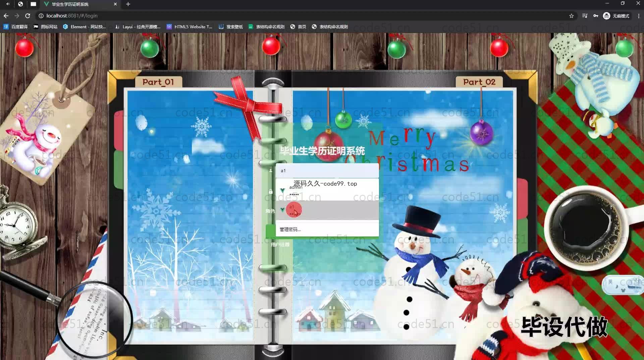Choose the saved a1 credential

(x=327, y=210)
